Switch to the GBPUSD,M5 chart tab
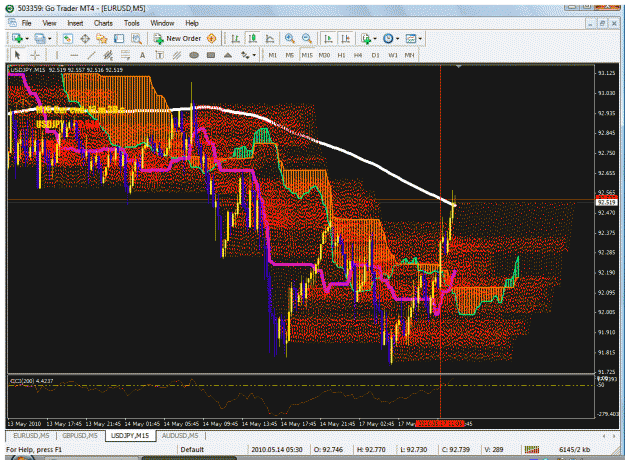Viewport: 625px width, 460px height. tap(80, 436)
